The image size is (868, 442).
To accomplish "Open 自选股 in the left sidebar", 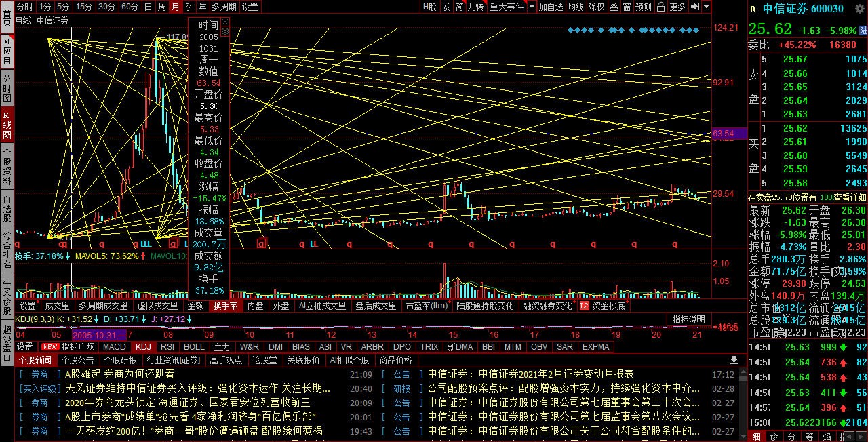I will [7, 209].
